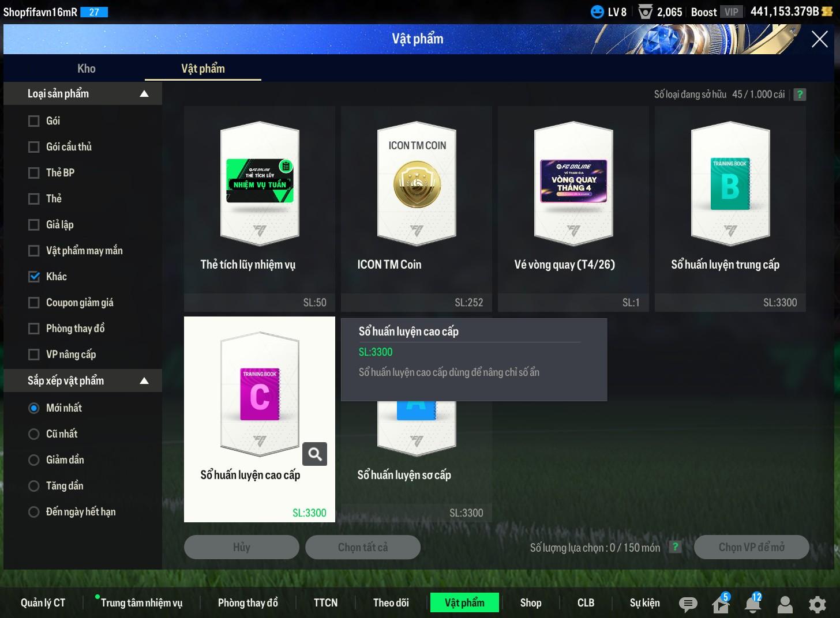This screenshot has width=840, height=618.
Task: Collapse the Sắp xếp vật phẩm section
Action: coord(144,381)
